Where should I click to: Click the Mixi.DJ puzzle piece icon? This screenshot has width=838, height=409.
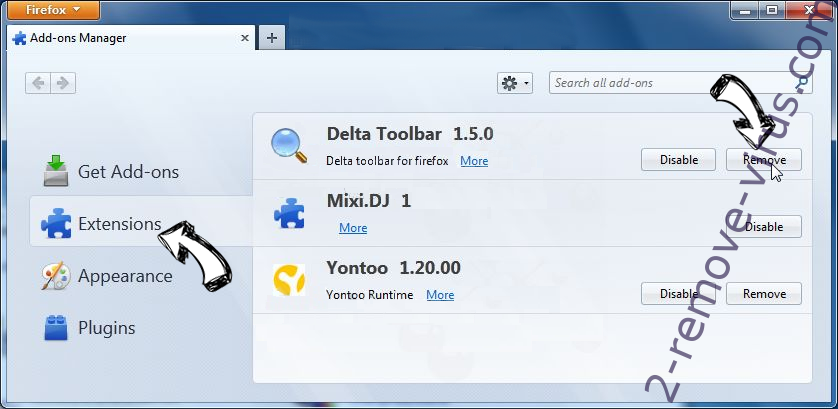[291, 213]
